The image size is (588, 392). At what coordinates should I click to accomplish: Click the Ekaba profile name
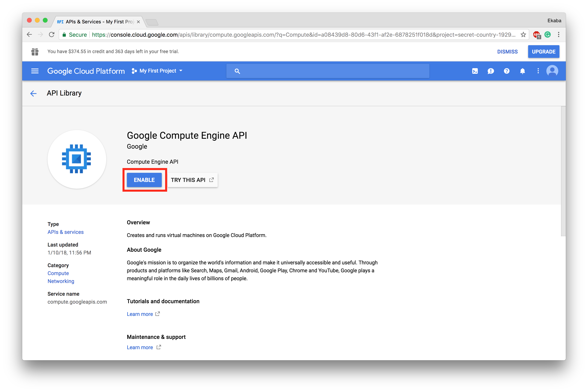tap(554, 20)
